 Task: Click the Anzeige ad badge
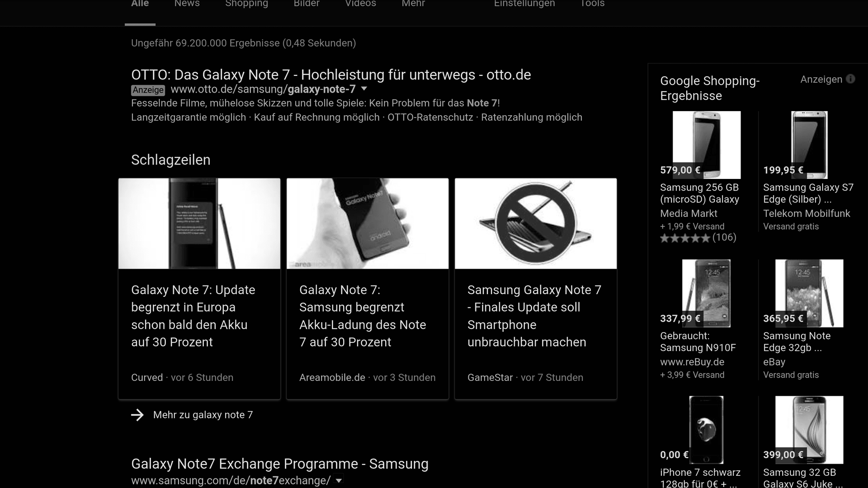148,90
